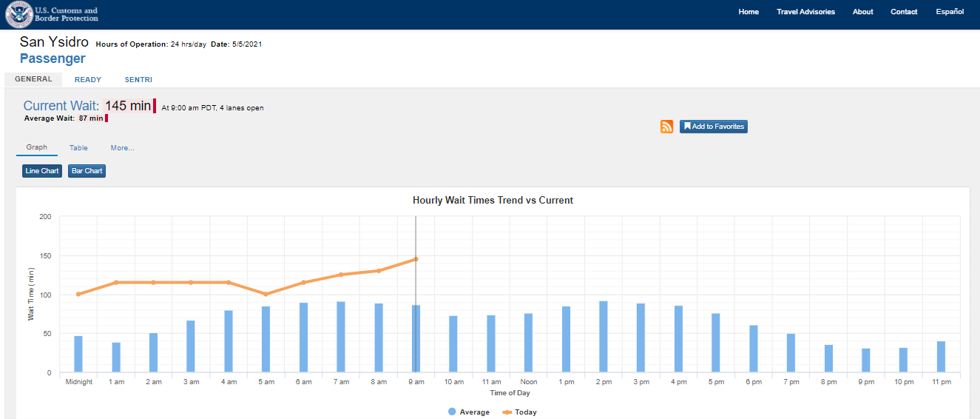Screen dimensions: 980x419
Task: Switch to the READY lanes tab
Action: [88, 80]
